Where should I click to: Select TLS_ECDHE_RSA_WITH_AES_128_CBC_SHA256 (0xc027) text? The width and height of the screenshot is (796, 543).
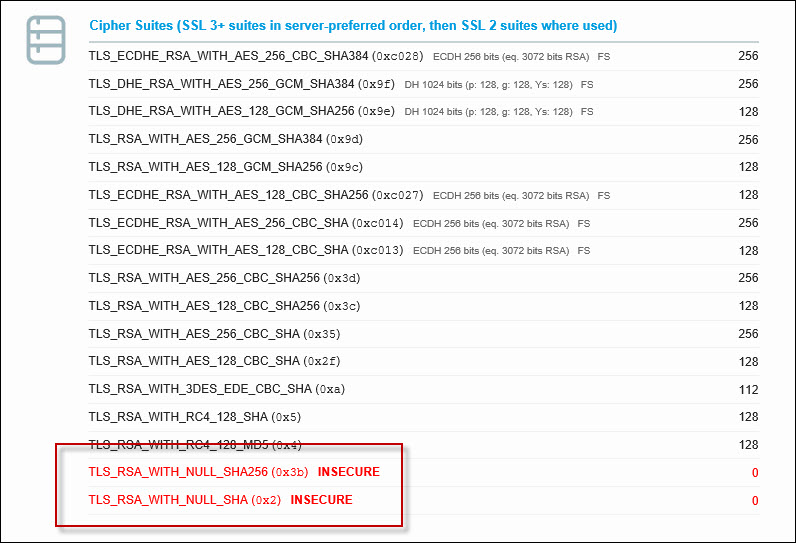click(256, 195)
